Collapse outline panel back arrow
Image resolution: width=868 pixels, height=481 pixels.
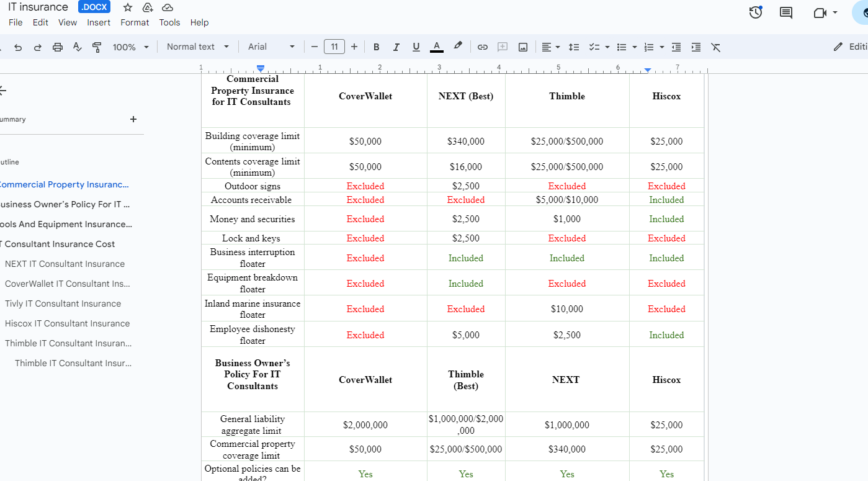(x=2, y=91)
